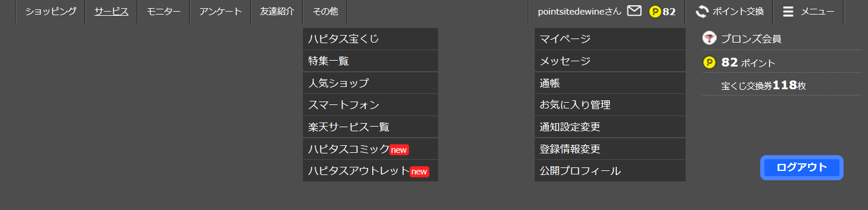Viewport: 868px width, 210px height.
Task: Select 人気ショップ from the submenu
Action: tap(371, 83)
